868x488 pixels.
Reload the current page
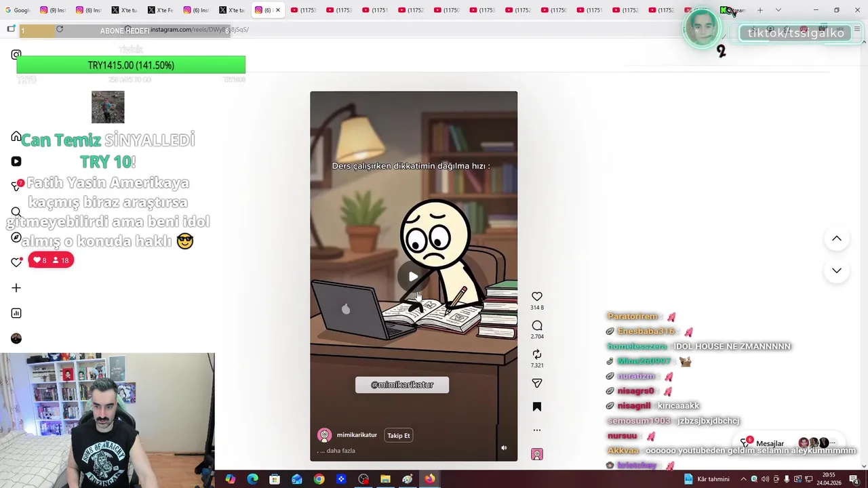(60, 29)
